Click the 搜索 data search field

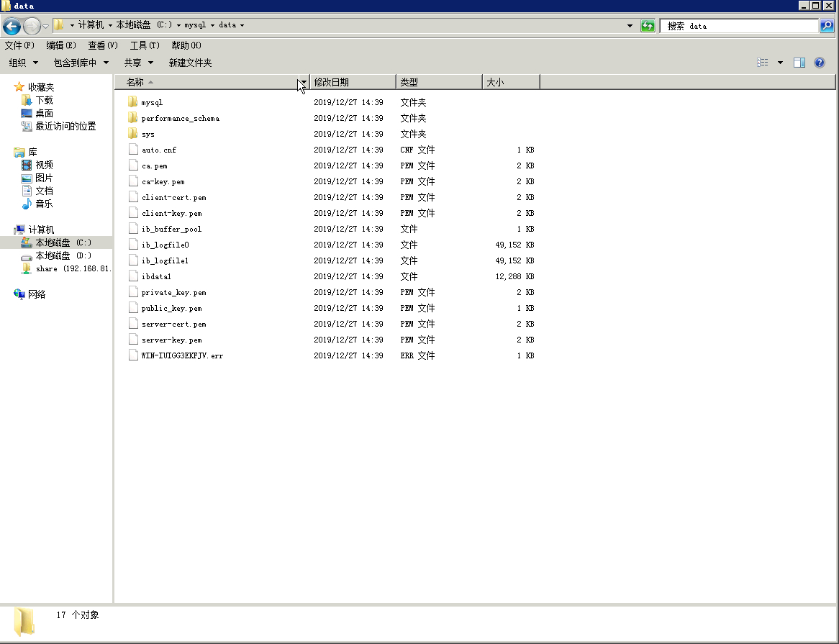[739, 26]
